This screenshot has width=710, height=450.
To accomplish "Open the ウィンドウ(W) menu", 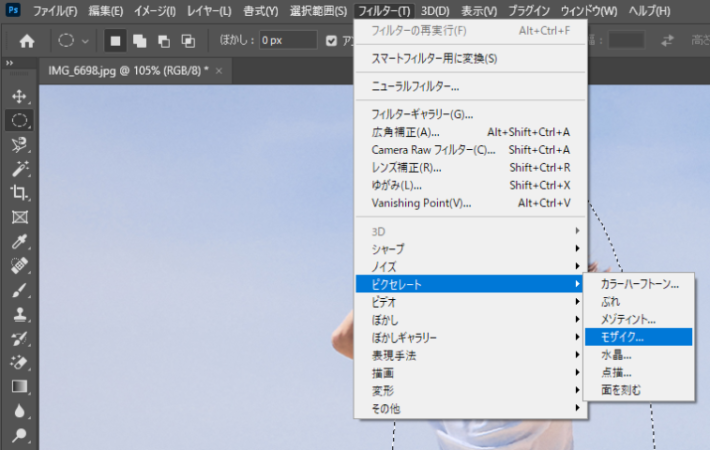I will tap(589, 10).
